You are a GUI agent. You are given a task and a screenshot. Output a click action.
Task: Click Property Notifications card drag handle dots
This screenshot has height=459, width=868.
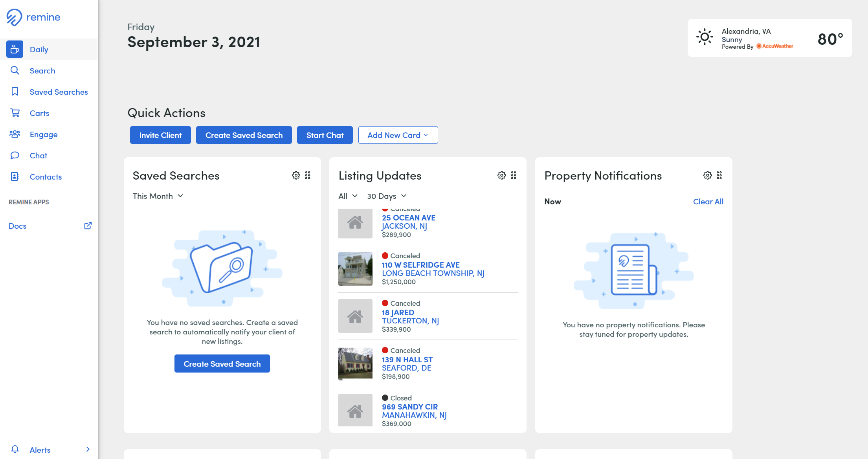(x=719, y=175)
